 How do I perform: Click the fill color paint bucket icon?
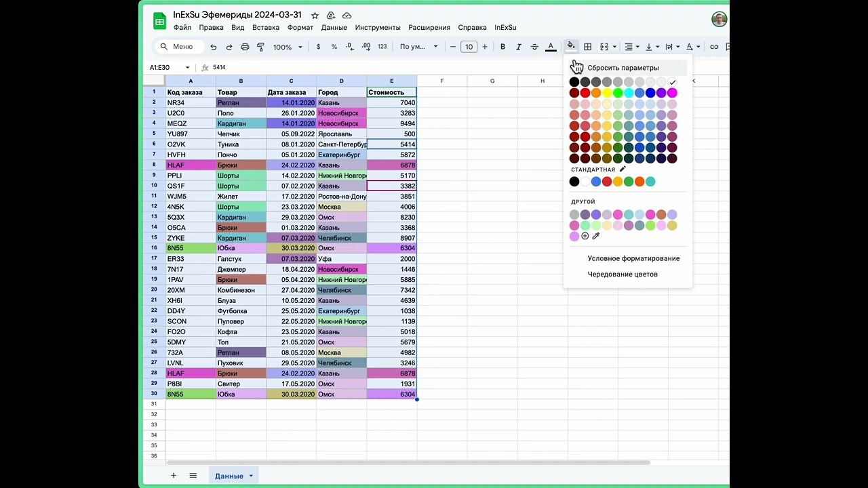point(571,47)
